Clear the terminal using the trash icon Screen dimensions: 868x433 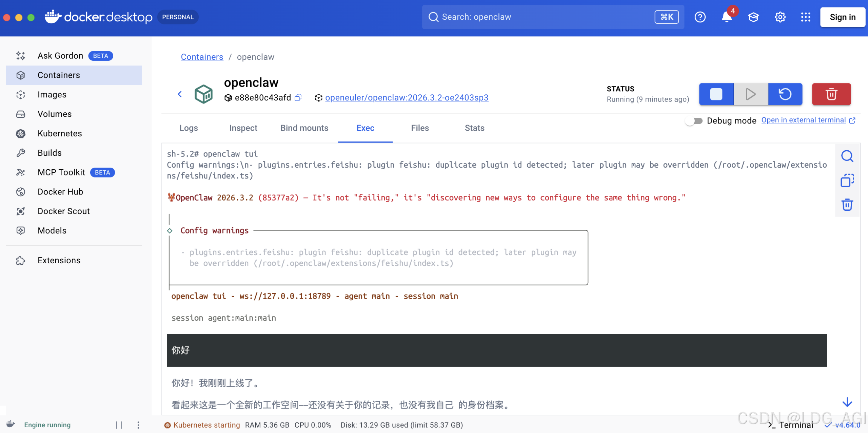point(847,204)
